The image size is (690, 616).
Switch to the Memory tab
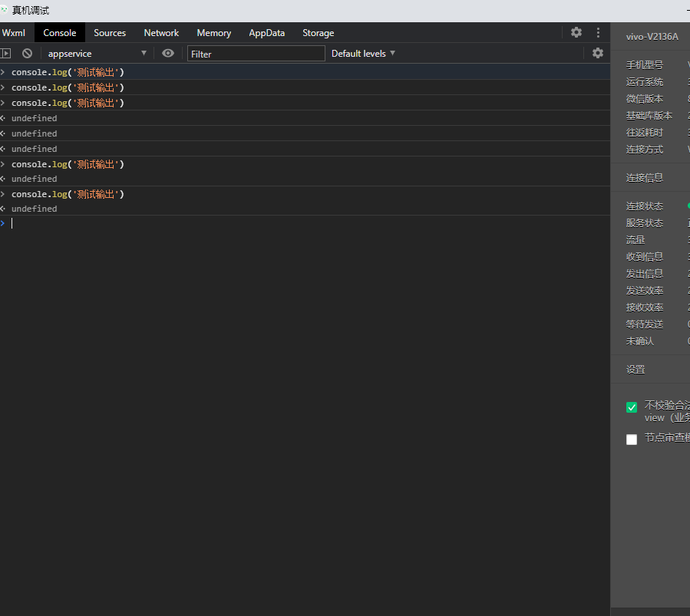coord(214,33)
